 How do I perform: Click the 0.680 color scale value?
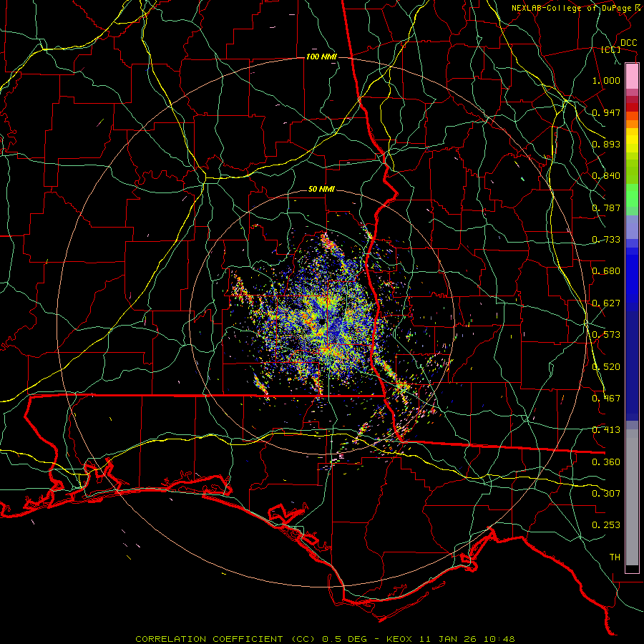click(x=606, y=271)
